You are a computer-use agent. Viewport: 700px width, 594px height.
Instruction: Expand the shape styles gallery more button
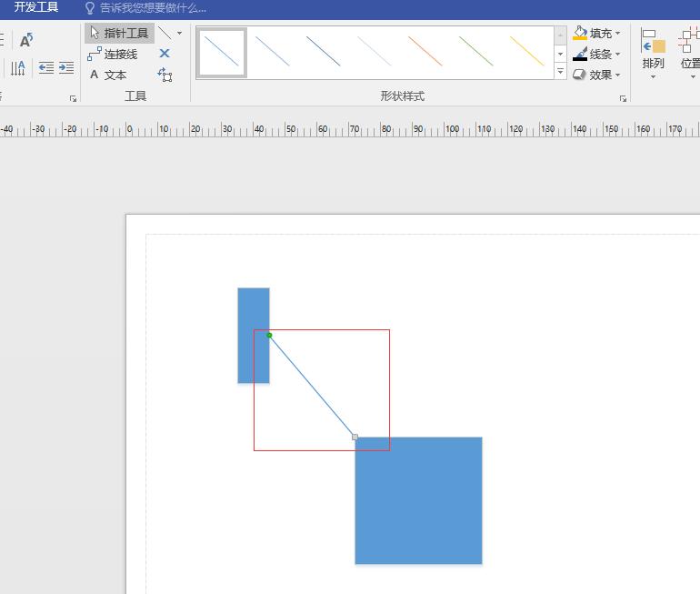tap(560, 71)
